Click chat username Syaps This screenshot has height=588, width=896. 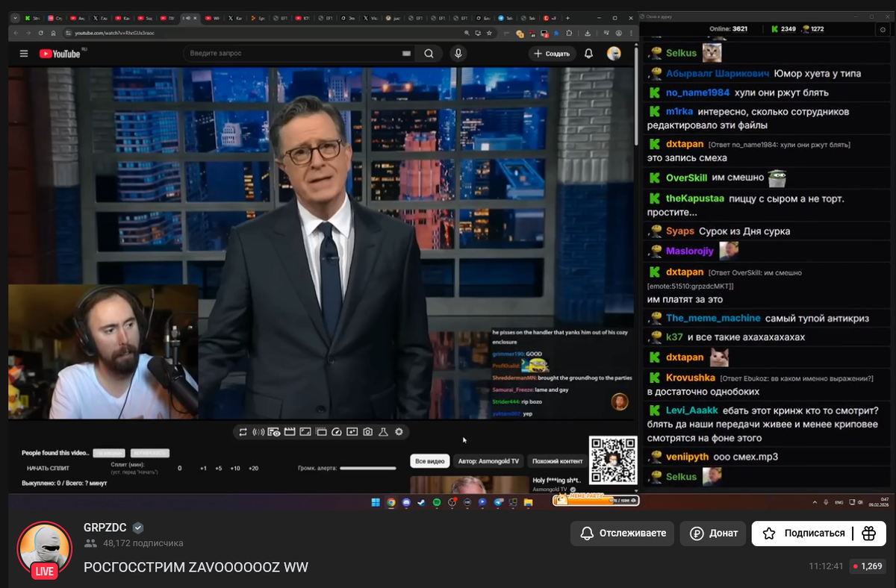(680, 231)
